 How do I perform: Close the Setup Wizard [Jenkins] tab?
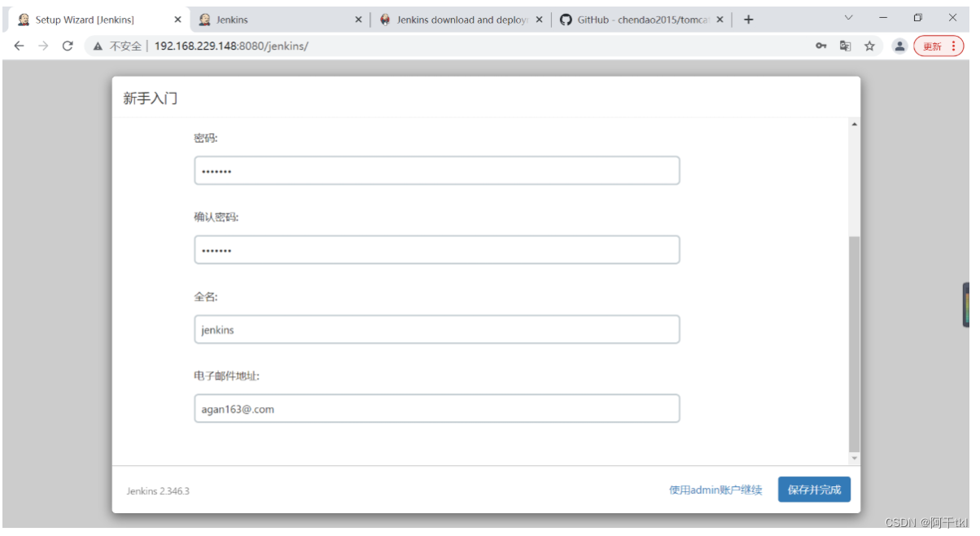[178, 20]
